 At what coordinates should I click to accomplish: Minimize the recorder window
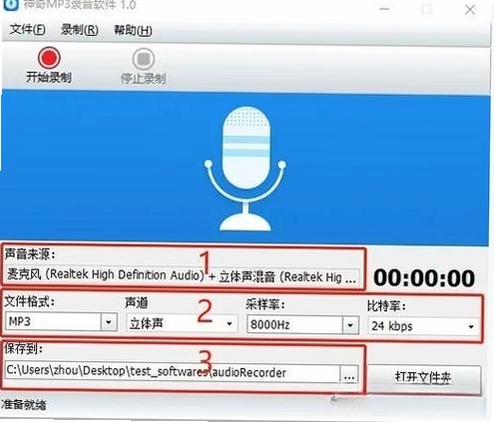coord(384,9)
